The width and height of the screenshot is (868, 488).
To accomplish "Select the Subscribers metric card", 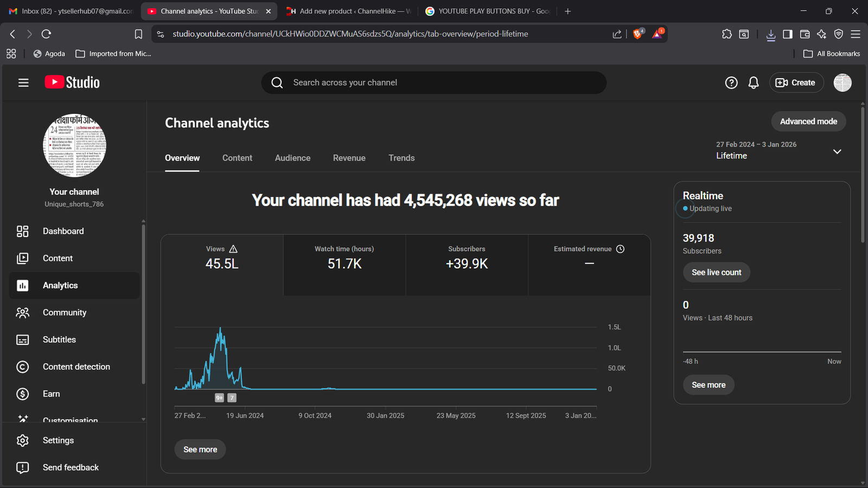I will point(467,265).
